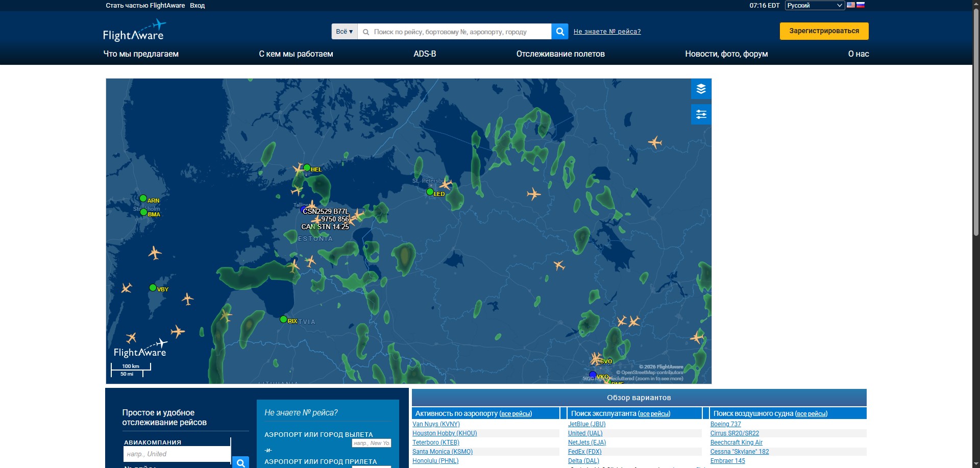This screenshot has width=980, height=468.
Task: Open Отслеживание полетов menu
Action: coord(560,54)
